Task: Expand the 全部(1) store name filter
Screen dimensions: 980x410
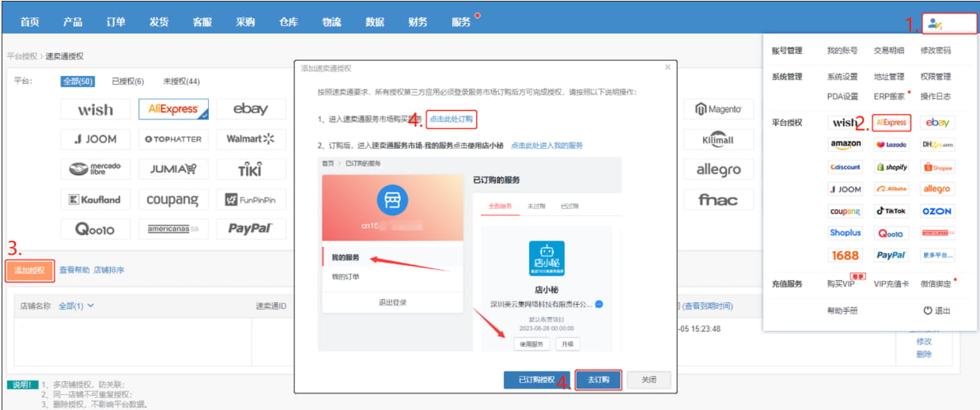Action: 76,306
